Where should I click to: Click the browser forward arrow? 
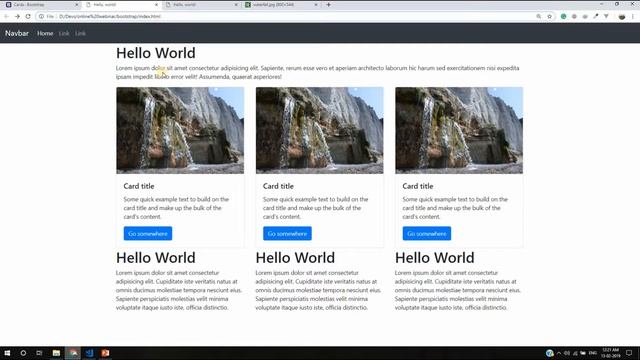(17, 16)
